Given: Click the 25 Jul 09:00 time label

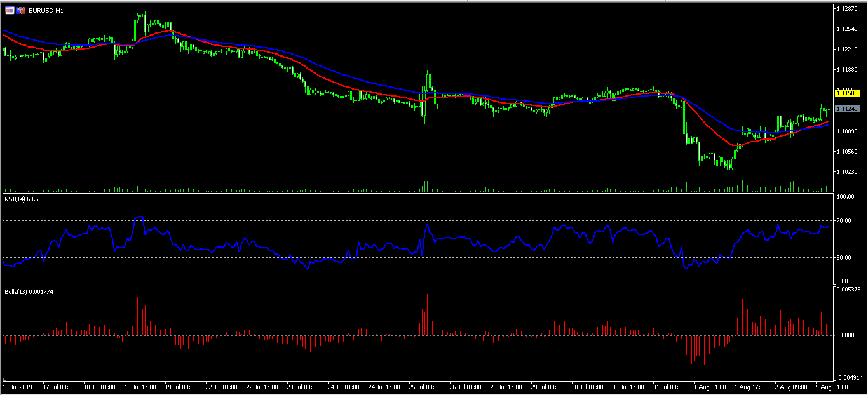Looking at the screenshot, I should coord(424,387).
